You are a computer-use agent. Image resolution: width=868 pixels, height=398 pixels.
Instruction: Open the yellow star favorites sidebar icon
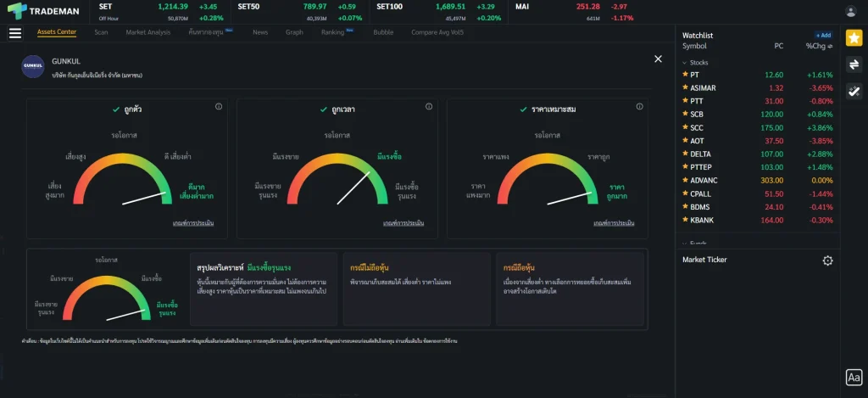[x=854, y=38]
